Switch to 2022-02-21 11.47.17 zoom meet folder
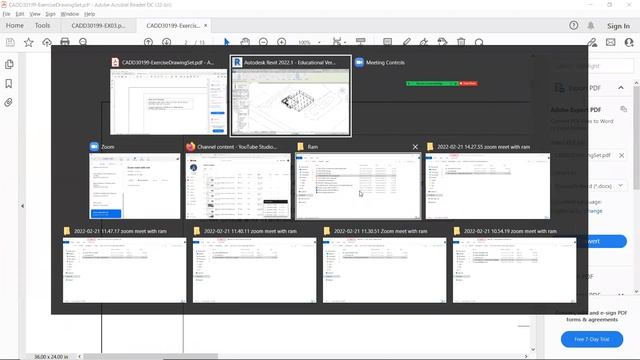The width and height of the screenshot is (640, 360). tap(124, 264)
